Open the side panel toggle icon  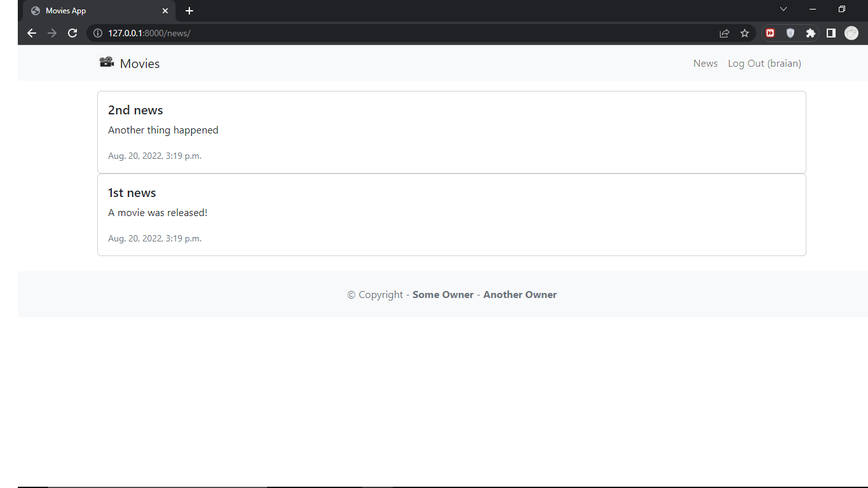pyautogui.click(x=831, y=33)
